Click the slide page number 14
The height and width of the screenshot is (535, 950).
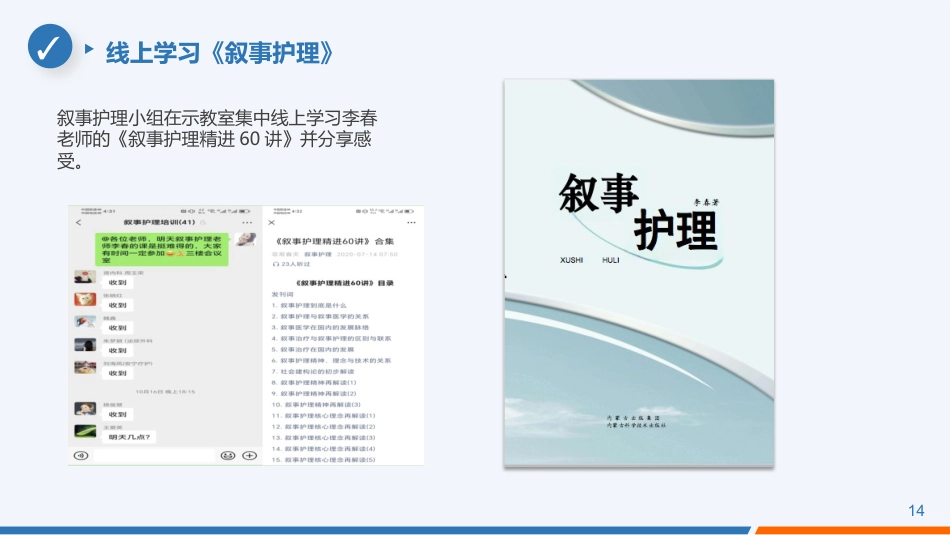click(x=916, y=511)
